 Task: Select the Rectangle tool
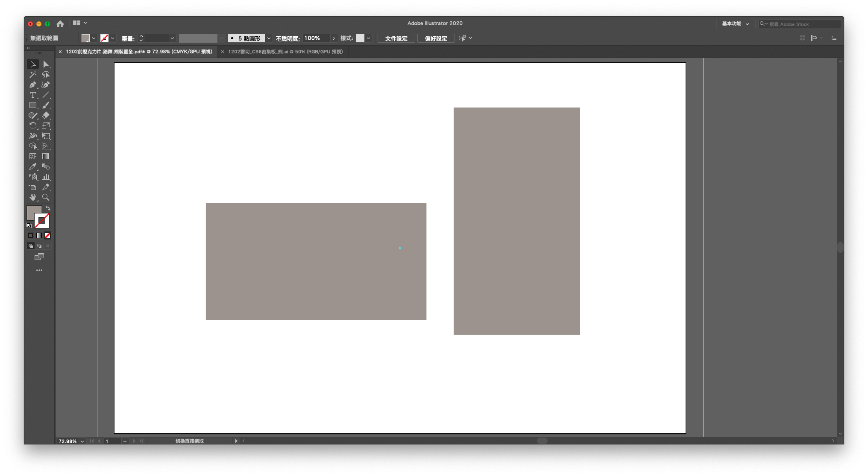click(33, 105)
